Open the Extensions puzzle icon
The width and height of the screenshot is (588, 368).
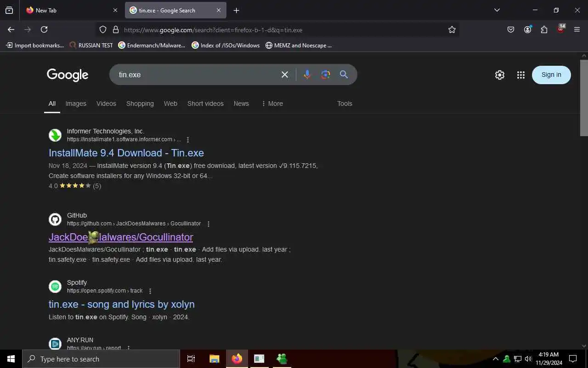(x=544, y=29)
